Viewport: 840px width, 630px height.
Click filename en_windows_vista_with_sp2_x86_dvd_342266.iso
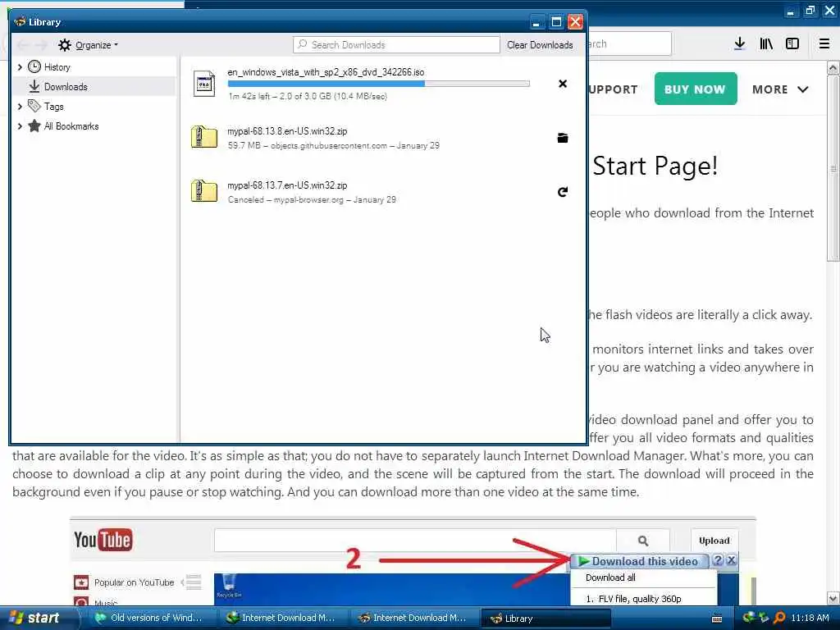click(326, 72)
